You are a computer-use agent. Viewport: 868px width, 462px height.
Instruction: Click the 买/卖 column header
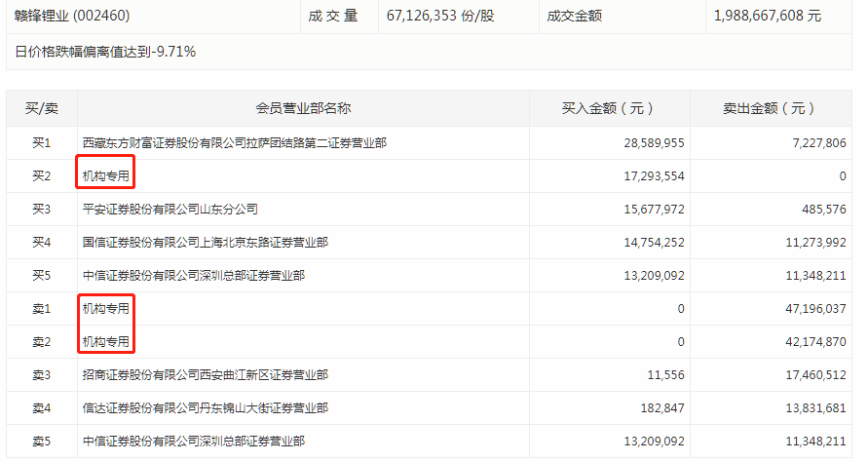point(42,108)
